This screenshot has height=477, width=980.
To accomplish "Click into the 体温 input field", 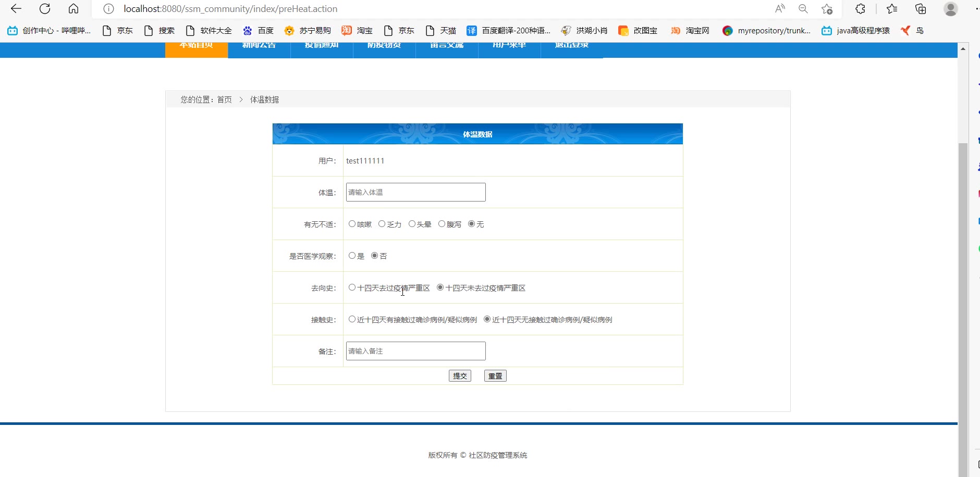I will [x=415, y=192].
